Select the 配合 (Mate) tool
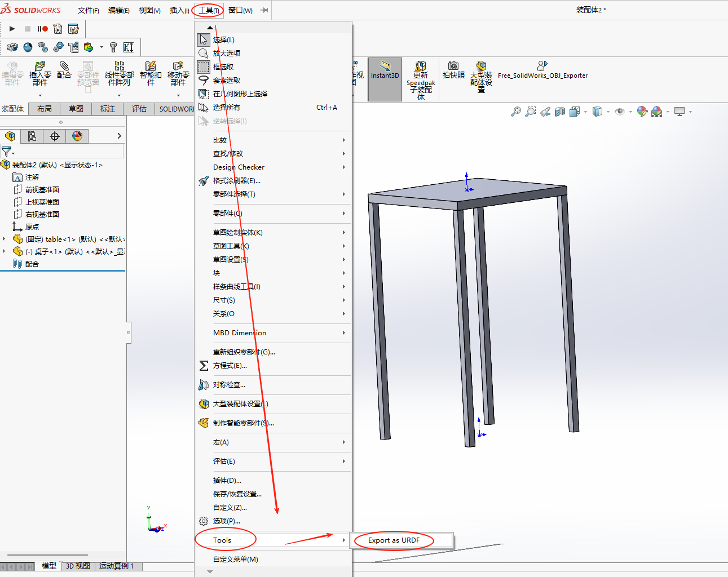Screen dimensions: 728x577 (x=64, y=75)
